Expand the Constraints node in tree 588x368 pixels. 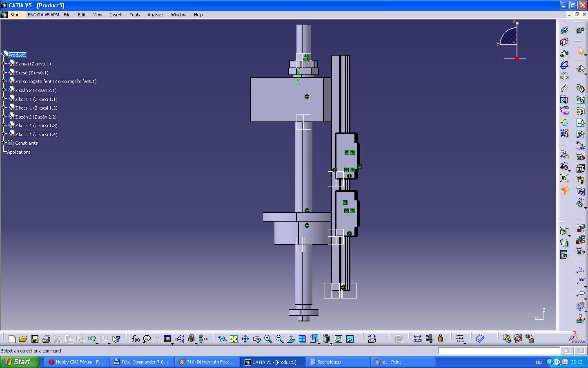click(x=4, y=143)
